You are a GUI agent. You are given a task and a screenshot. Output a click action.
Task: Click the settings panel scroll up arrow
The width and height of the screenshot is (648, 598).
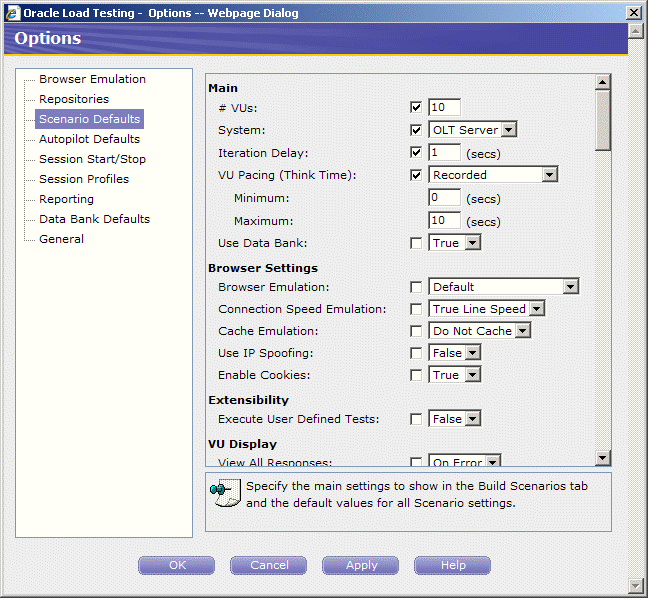coord(603,83)
